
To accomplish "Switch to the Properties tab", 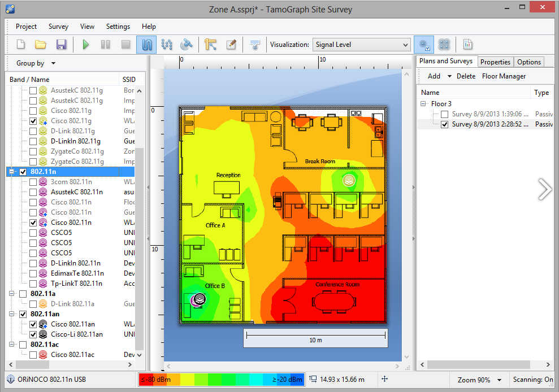I will click(495, 62).
